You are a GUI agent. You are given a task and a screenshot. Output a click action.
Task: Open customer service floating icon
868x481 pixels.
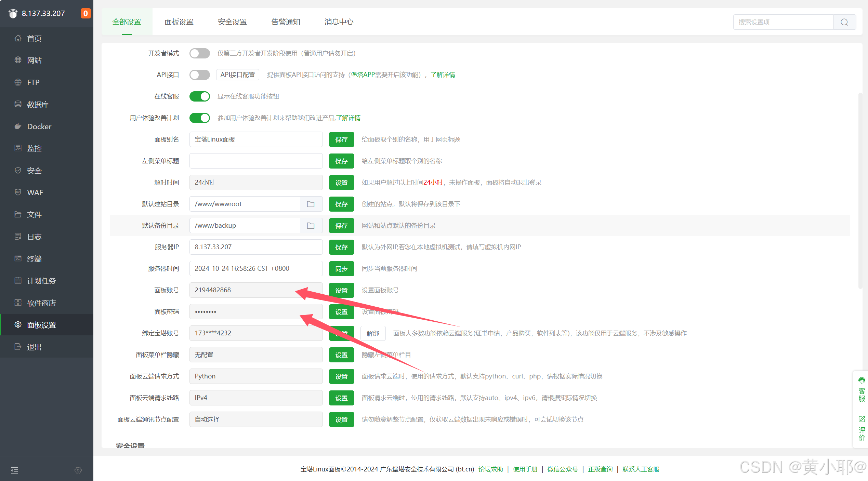[x=861, y=390]
